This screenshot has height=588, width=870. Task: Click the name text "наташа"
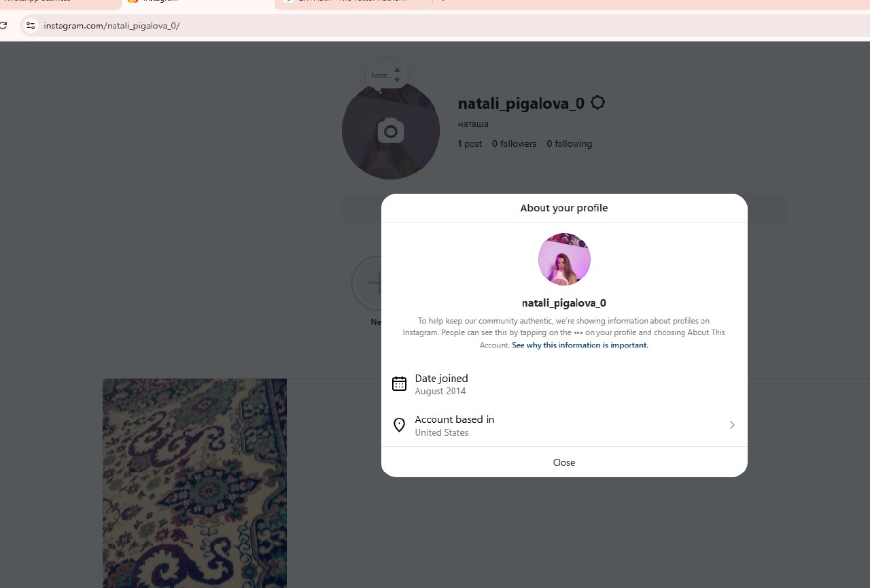point(473,124)
